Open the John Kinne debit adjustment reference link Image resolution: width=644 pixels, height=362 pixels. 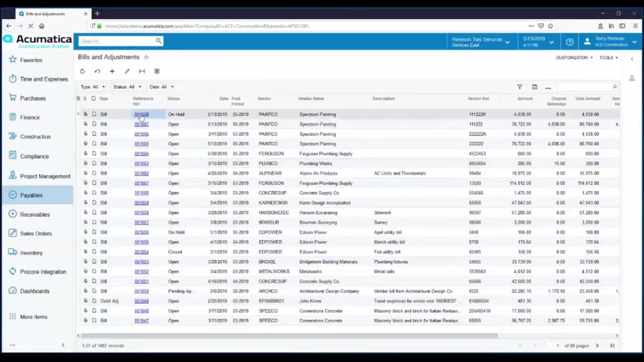click(x=141, y=301)
